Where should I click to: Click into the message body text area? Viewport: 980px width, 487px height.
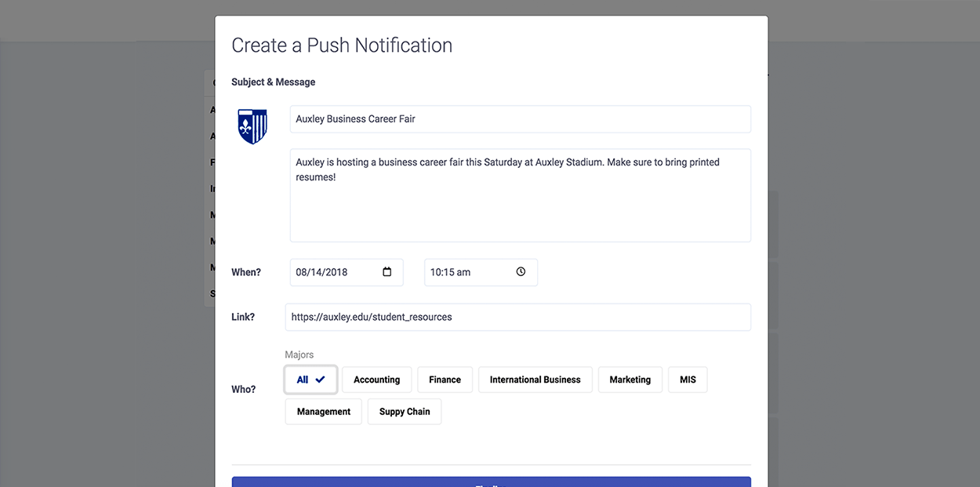click(x=521, y=195)
